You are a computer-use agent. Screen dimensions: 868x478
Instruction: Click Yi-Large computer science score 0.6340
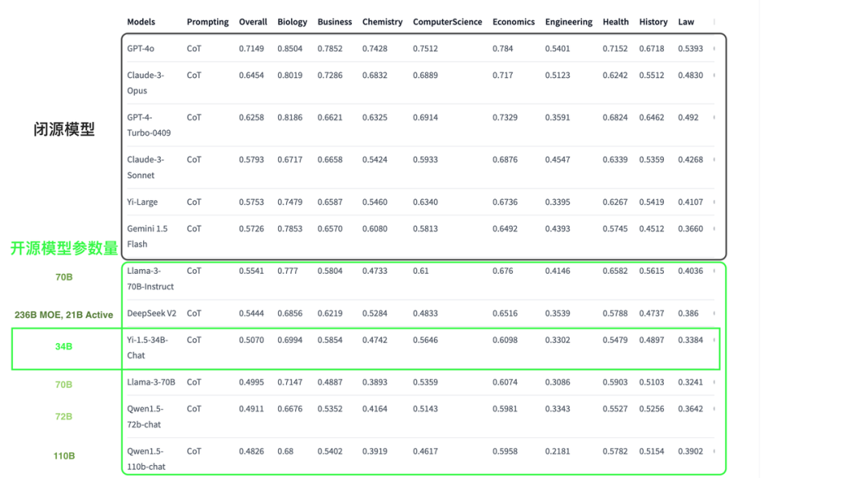click(x=424, y=202)
